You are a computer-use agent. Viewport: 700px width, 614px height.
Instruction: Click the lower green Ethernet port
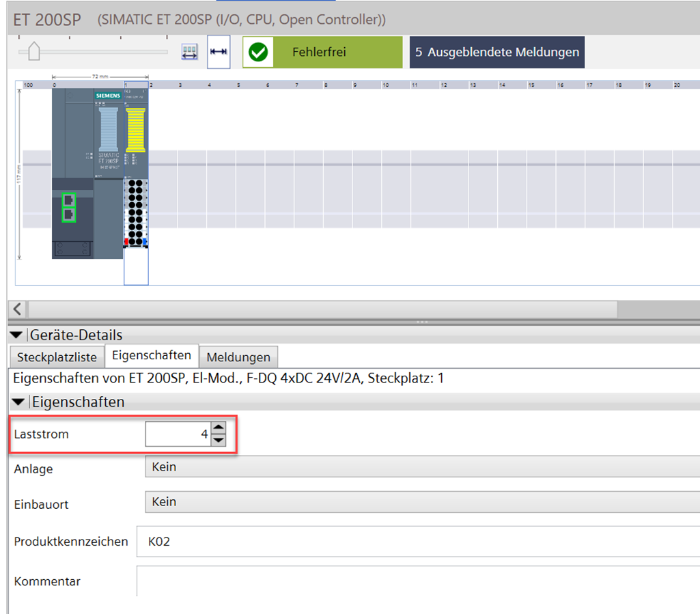coord(68,214)
